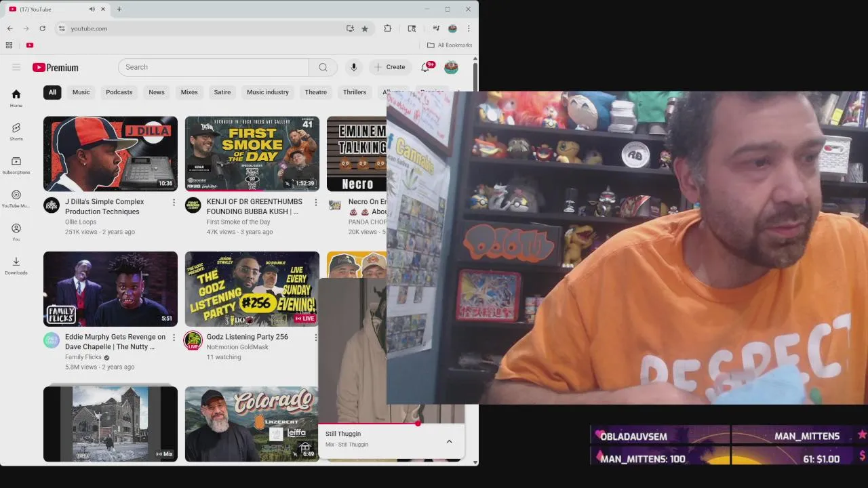Click the Create button
This screenshot has height=488, width=868.
coord(390,67)
